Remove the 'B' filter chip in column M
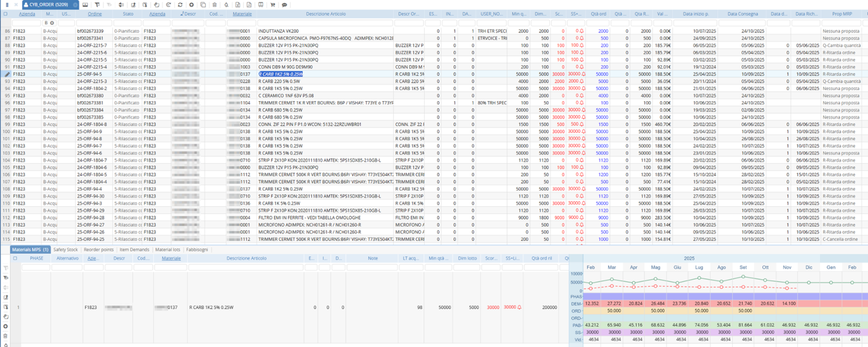This screenshot has height=347, width=868. (52, 23)
